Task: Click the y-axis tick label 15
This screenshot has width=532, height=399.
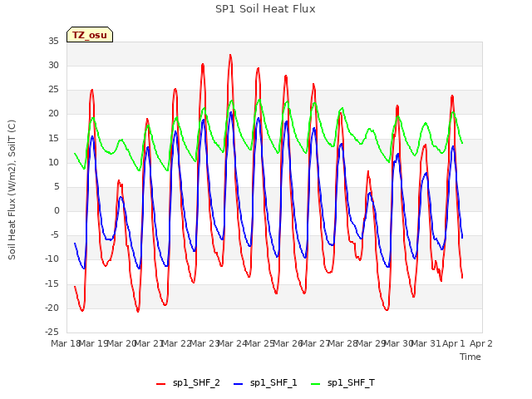Action: (x=53, y=138)
